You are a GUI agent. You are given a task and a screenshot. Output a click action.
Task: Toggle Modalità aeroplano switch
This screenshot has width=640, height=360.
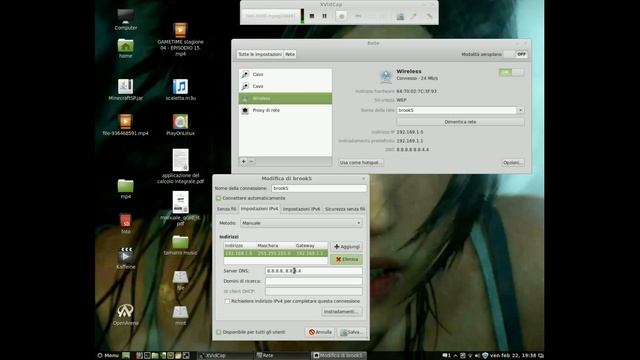515,54
